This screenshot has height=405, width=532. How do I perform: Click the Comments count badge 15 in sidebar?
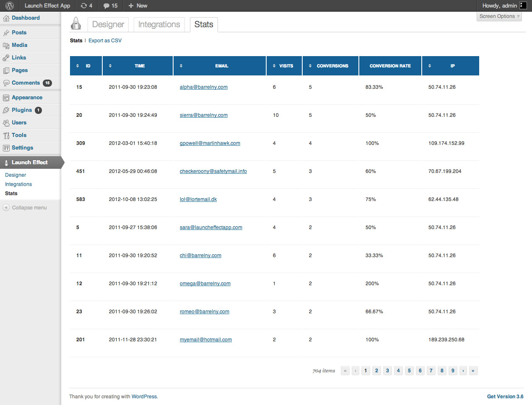47,83
